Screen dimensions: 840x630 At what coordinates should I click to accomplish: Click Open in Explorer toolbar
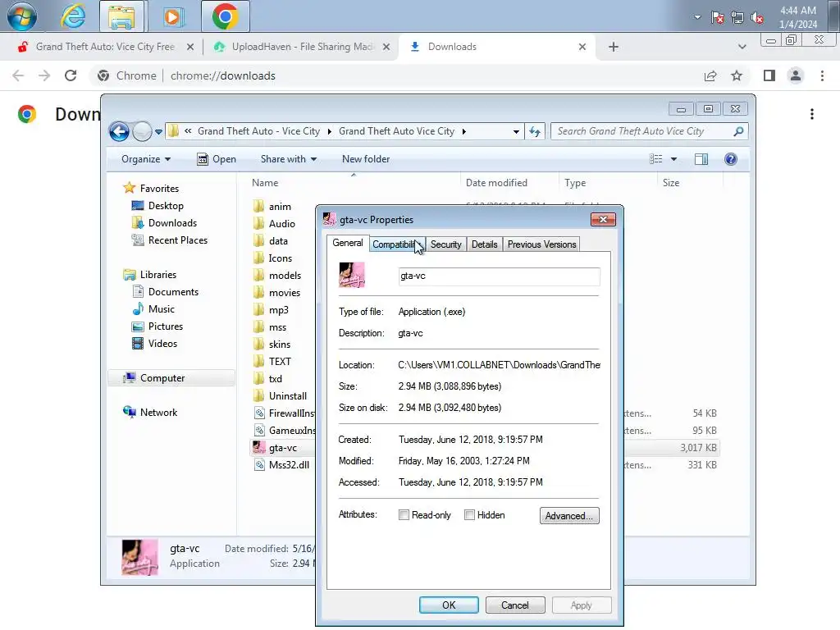(x=217, y=159)
